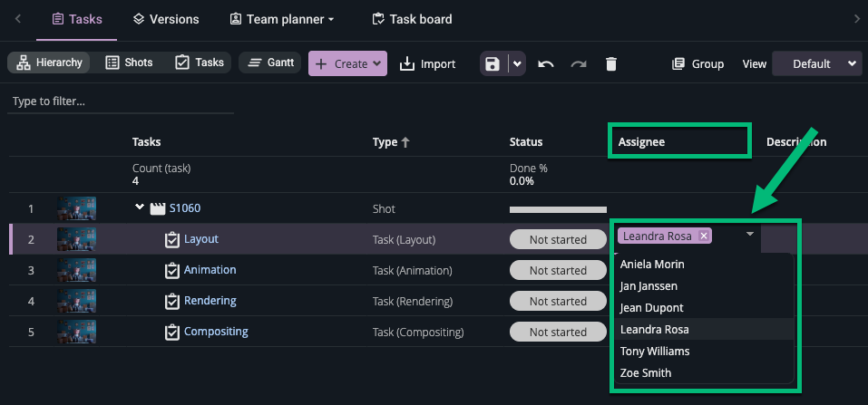868x405 pixels.
Task: Select the Hierarchy view toggle
Action: pos(49,63)
